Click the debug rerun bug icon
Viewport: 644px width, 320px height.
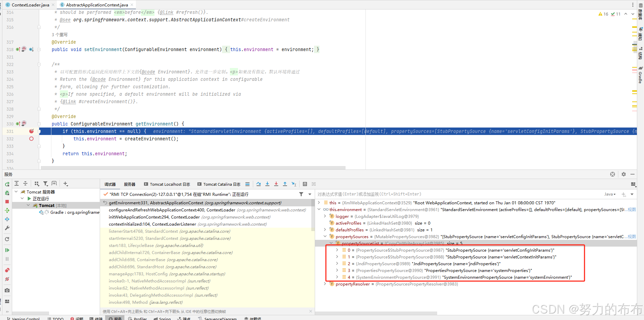7,193
